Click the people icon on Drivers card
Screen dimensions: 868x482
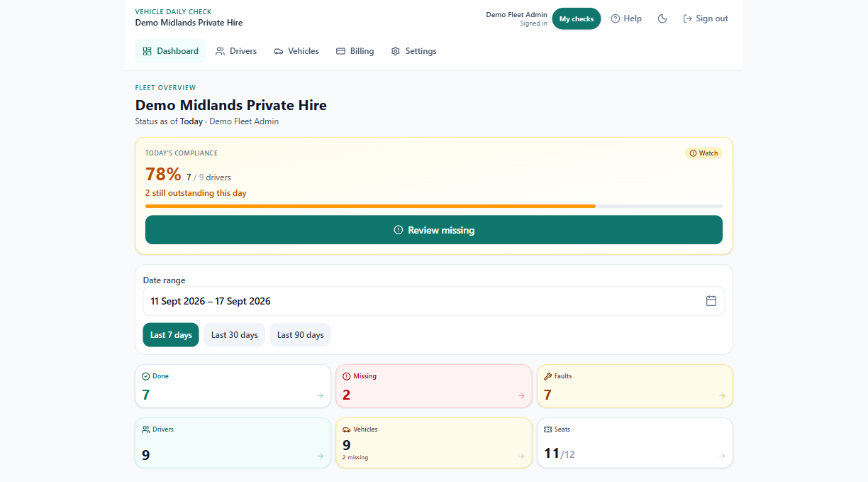tap(146, 429)
